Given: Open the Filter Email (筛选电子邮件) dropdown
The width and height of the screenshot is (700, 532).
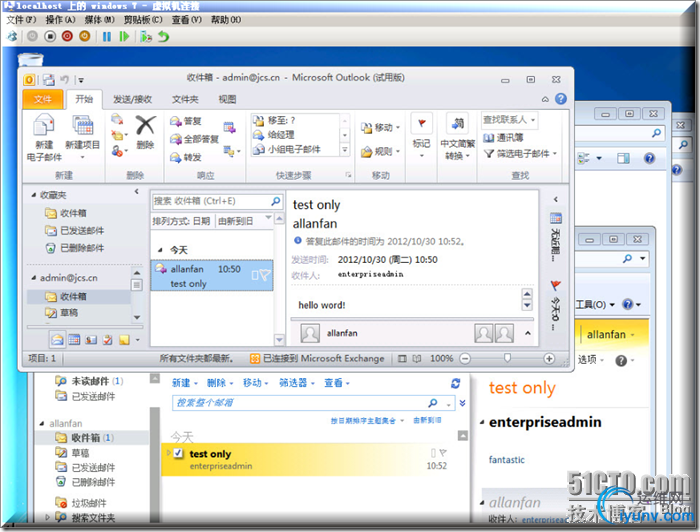Looking at the screenshot, I should (555, 154).
